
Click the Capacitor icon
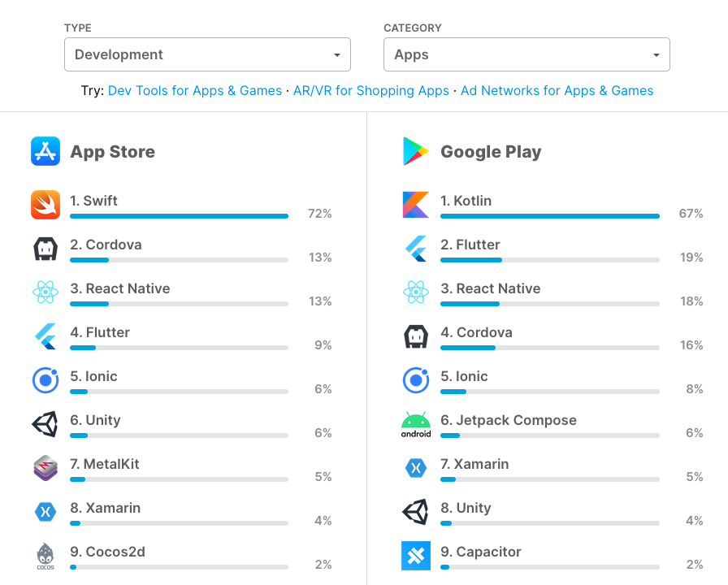coord(416,556)
